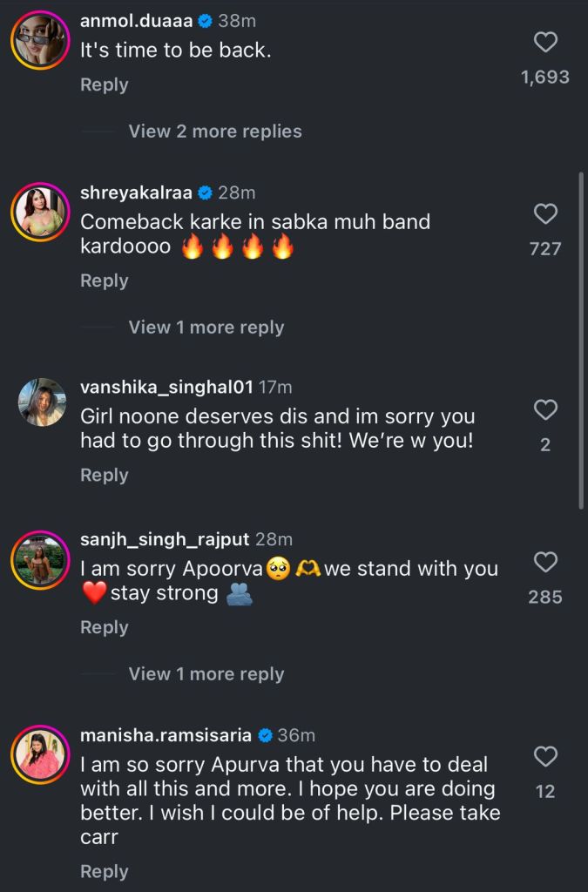The image size is (588, 892).
Task: Reply to vanshika_singhal01's comment
Action: click(x=104, y=476)
